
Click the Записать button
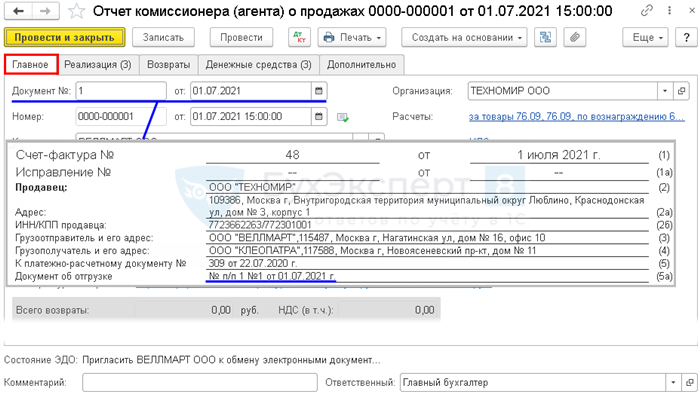163,37
